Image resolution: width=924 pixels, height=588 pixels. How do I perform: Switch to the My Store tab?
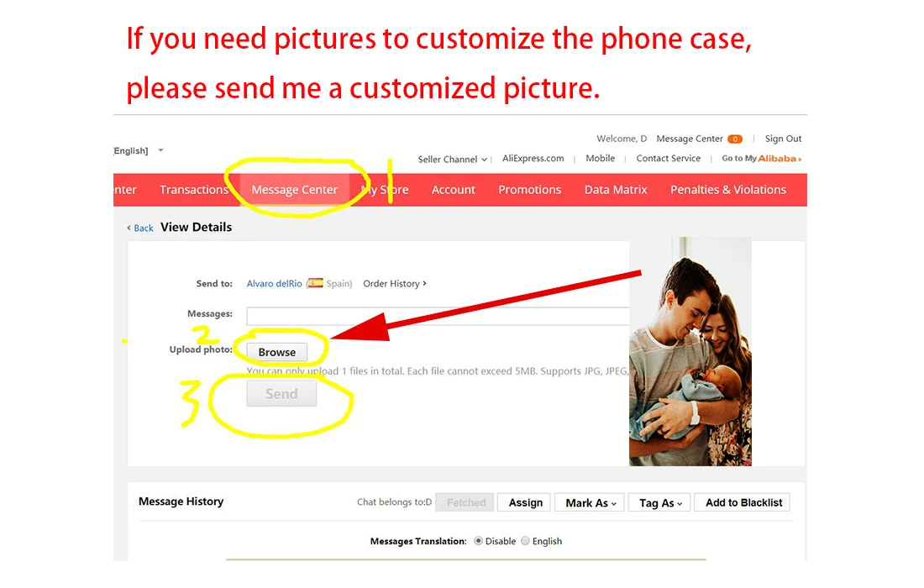385,190
